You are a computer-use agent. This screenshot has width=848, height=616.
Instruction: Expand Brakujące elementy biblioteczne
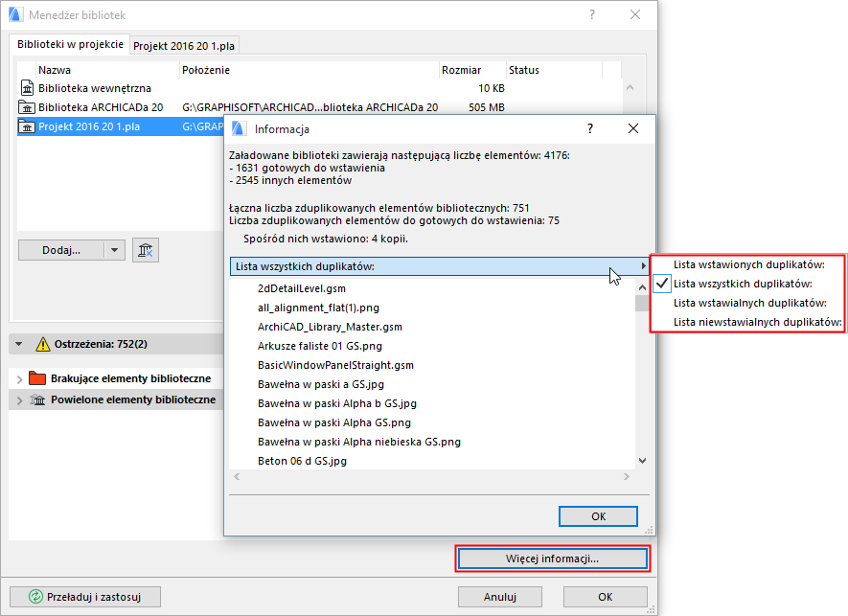[19, 379]
